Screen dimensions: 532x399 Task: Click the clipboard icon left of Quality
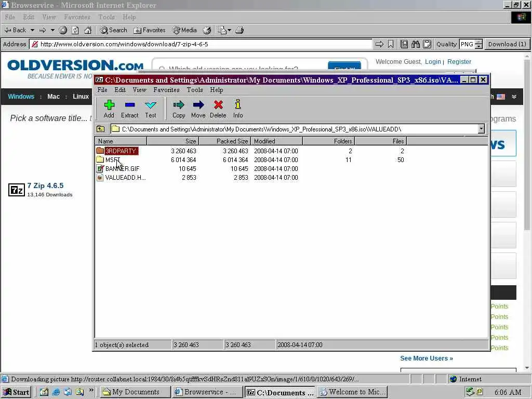pos(427,44)
